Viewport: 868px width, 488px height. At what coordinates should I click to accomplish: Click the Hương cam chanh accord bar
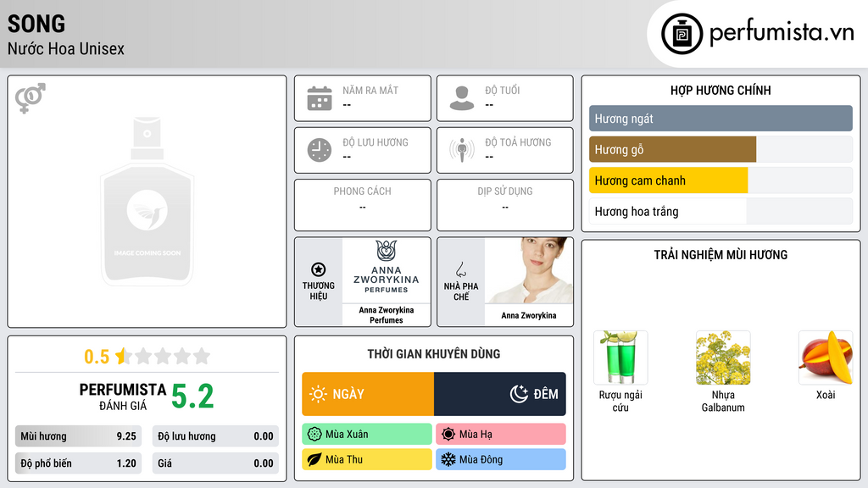[x=721, y=180]
